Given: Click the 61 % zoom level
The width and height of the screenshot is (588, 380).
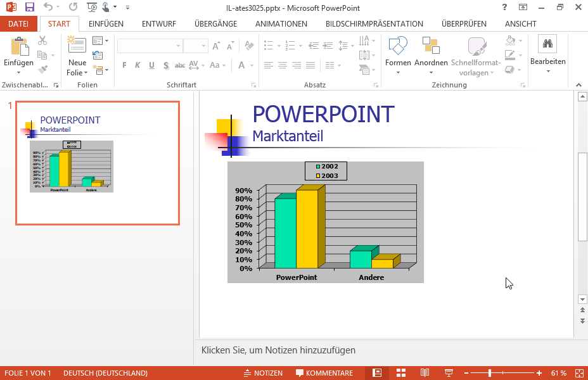Looking at the screenshot, I should (559, 373).
